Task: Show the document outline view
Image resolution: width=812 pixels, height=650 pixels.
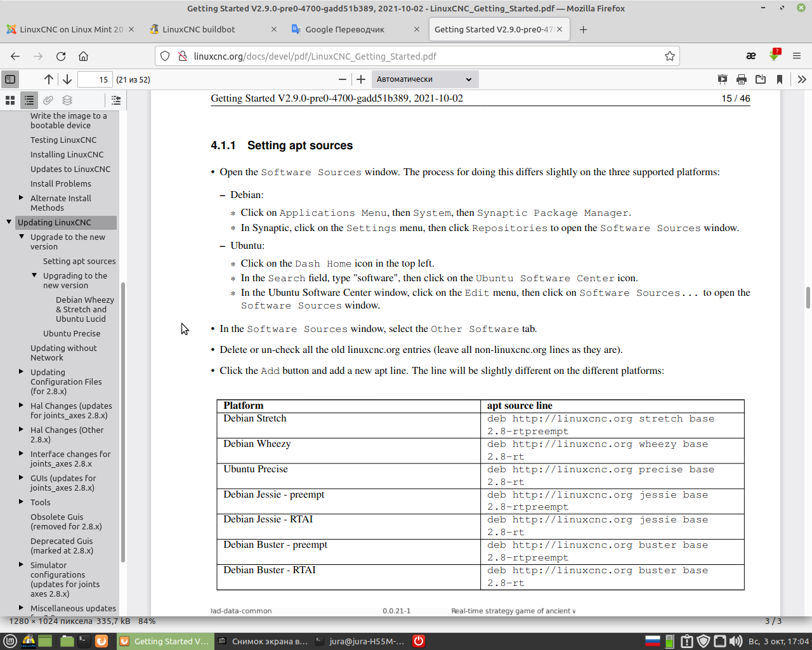Action: 29,100
